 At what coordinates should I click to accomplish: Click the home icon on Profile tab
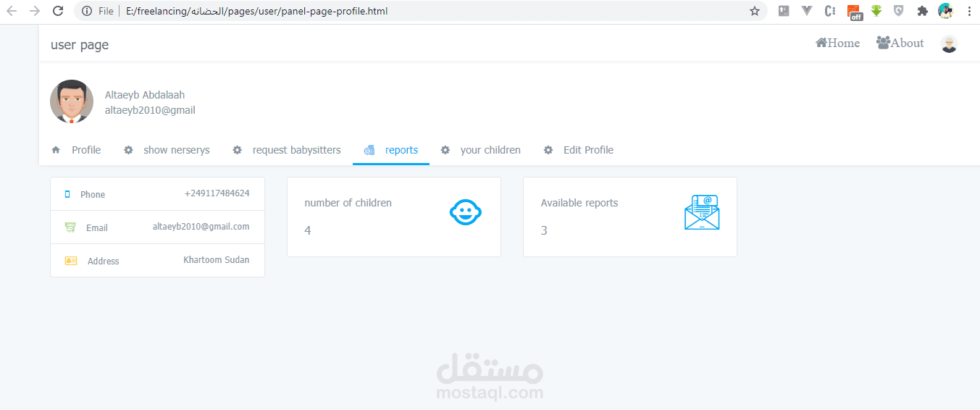tap(56, 150)
